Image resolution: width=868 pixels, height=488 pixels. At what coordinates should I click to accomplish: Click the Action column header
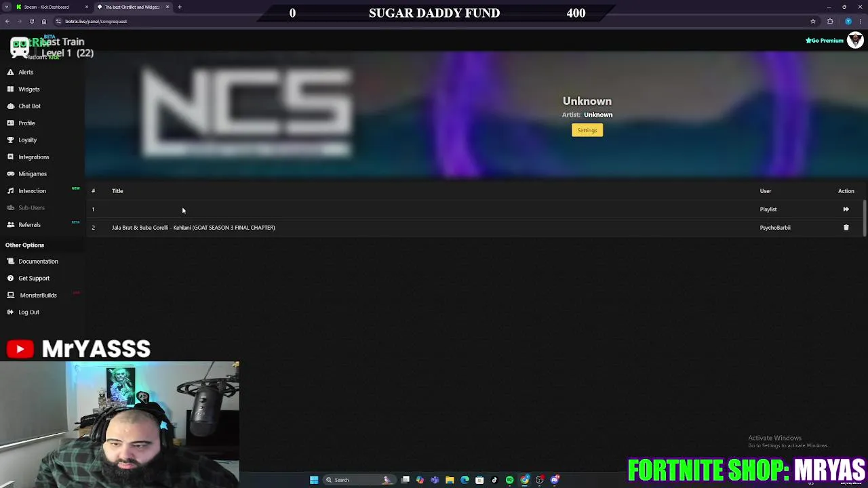[846, 191]
